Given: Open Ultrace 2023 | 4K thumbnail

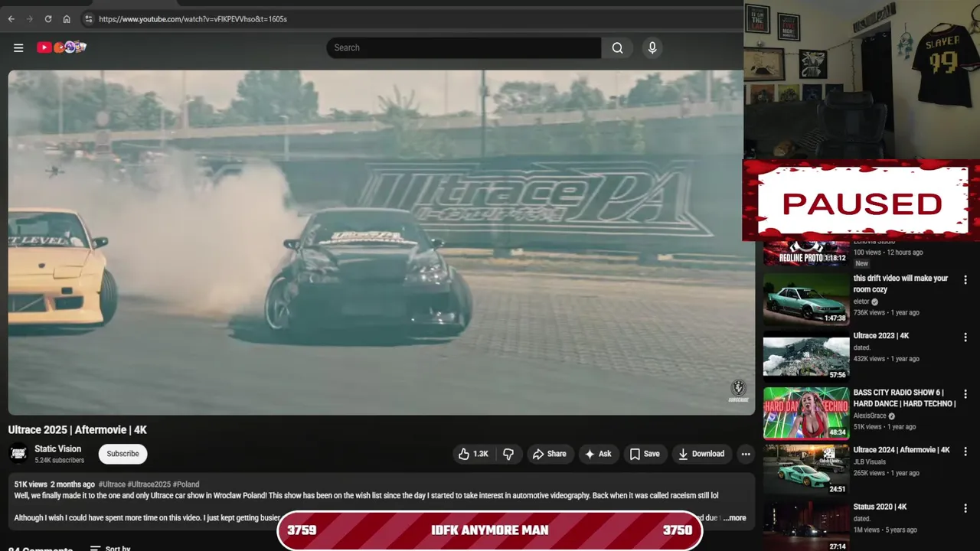Looking at the screenshot, I should tap(806, 357).
